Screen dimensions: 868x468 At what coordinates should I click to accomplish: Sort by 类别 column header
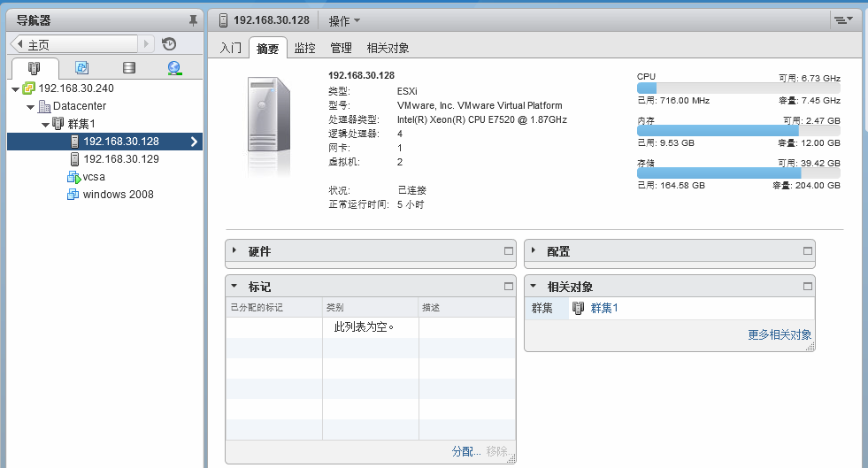tap(371, 308)
